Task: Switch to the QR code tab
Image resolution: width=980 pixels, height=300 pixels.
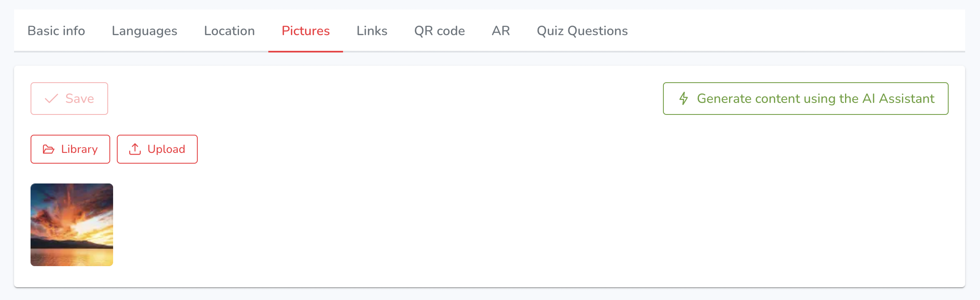Action: (x=440, y=31)
